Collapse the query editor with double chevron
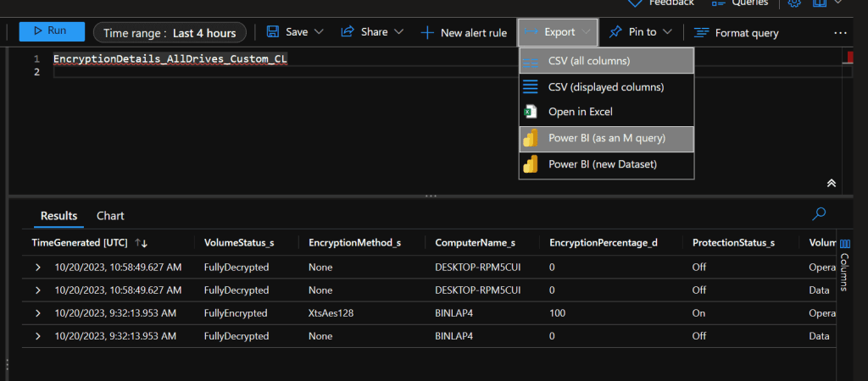 pos(832,183)
